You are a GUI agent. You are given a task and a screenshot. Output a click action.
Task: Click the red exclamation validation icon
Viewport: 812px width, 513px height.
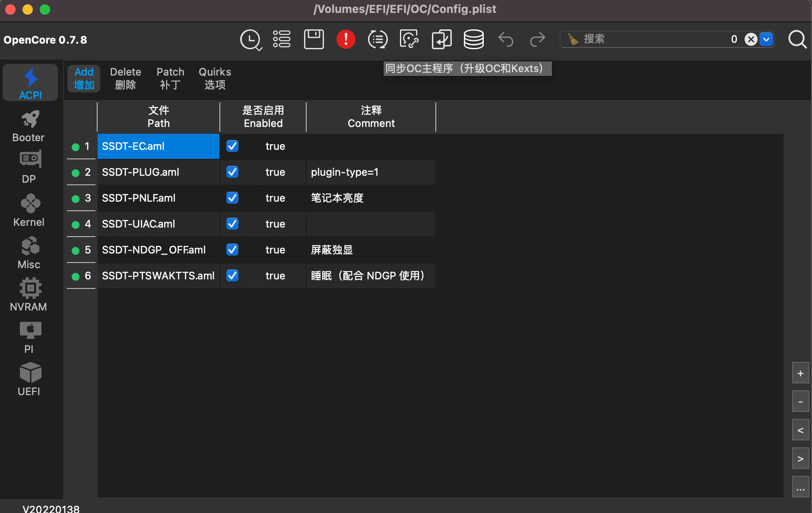(x=346, y=39)
